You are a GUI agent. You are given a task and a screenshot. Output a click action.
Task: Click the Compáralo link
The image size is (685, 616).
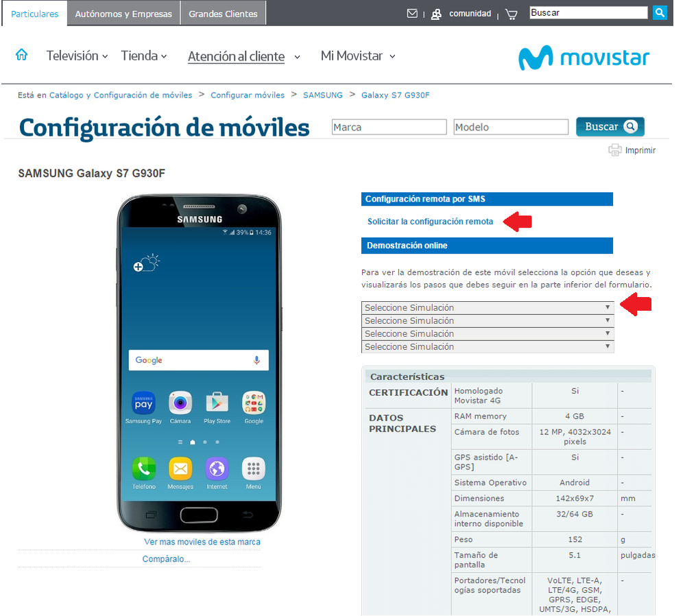[x=165, y=558]
